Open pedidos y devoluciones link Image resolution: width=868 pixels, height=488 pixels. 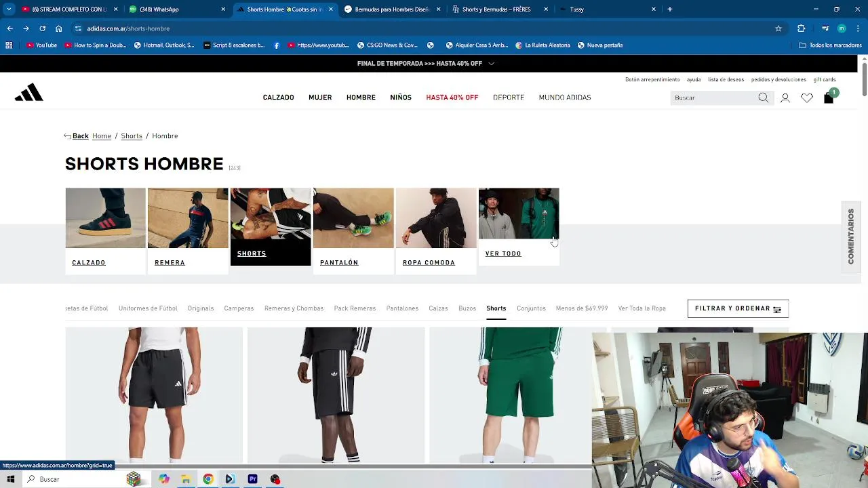(778, 80)
